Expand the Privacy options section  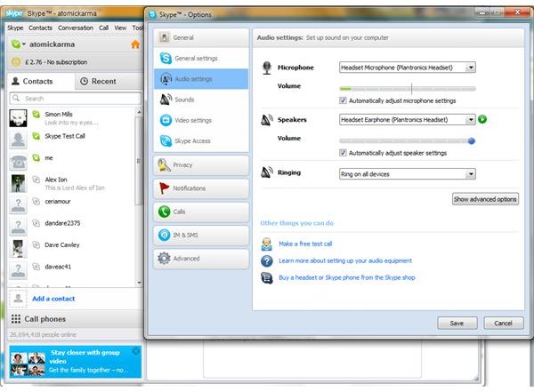tap(201, 165)
